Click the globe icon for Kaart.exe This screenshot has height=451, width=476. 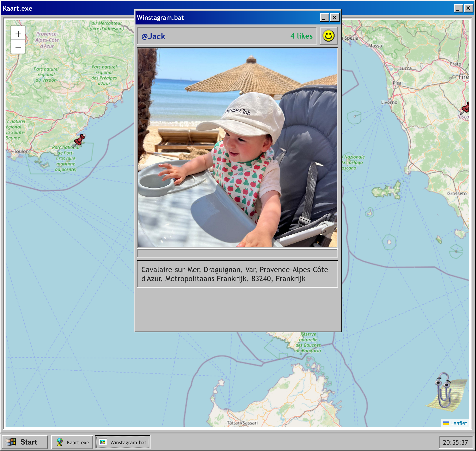59,442
